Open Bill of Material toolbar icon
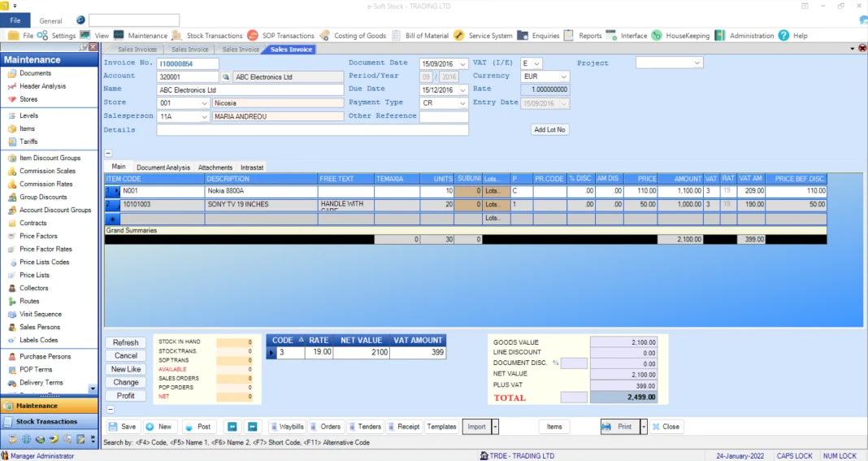The height and width of the screenshot is (461, 868). (x=396, y=36)
